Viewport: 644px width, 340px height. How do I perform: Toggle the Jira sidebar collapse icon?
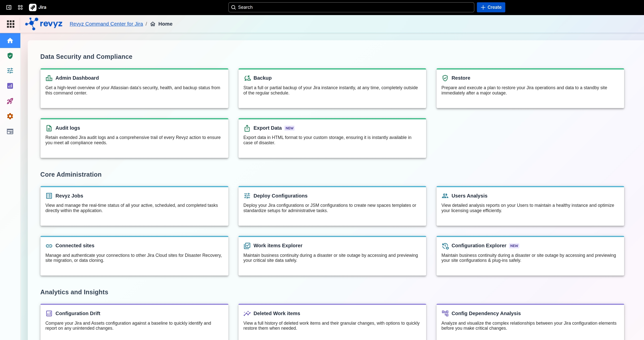[9, 7]
